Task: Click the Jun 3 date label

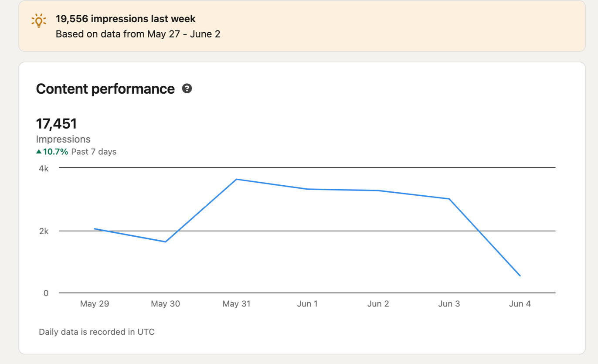Action: [x=449, y=304]
